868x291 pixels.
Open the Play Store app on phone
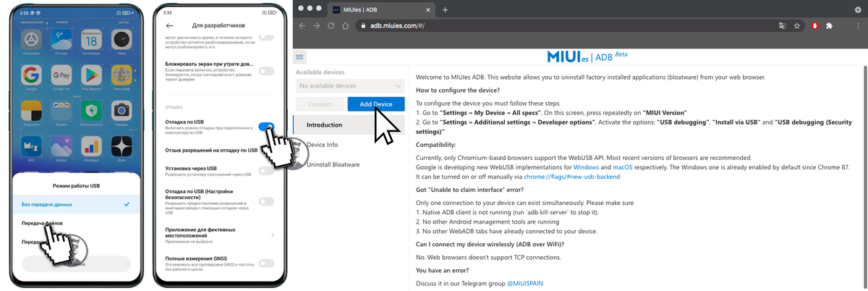[x=90, y=75]
